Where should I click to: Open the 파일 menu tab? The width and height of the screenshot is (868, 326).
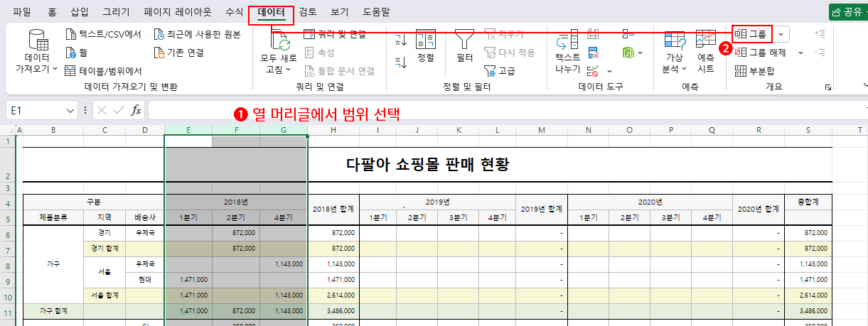[x=22, y=12]
